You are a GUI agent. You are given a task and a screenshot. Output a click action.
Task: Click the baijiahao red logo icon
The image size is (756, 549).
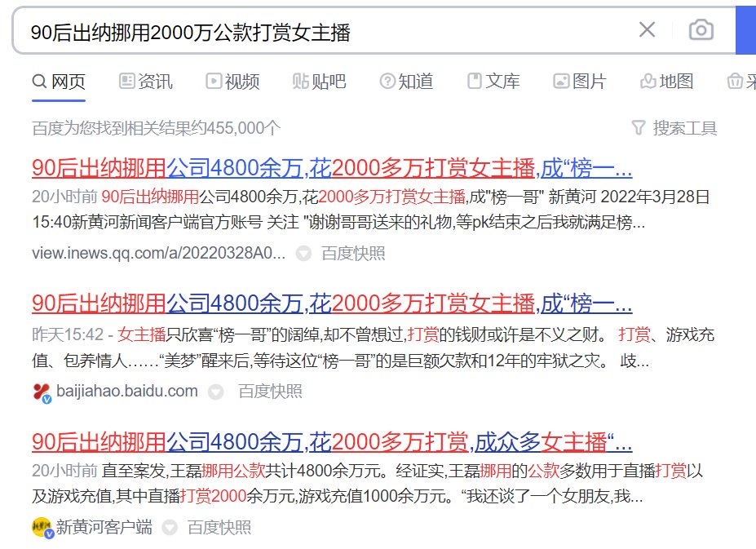pyautogui.click(x=42, y=392)
